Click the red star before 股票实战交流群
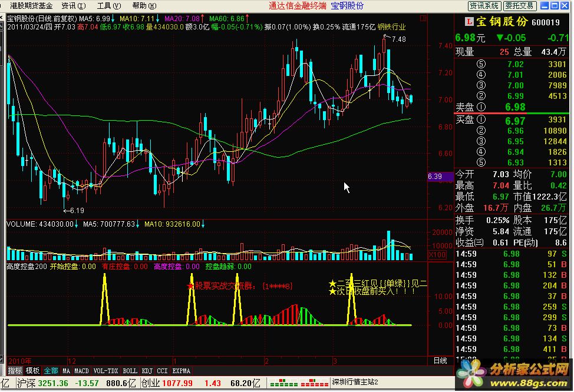This screenshot has height=392, width=574. tap(190, 286)
